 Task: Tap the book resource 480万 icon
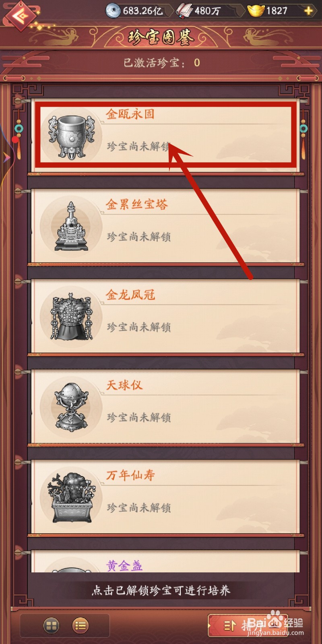[x=184, y=11]
